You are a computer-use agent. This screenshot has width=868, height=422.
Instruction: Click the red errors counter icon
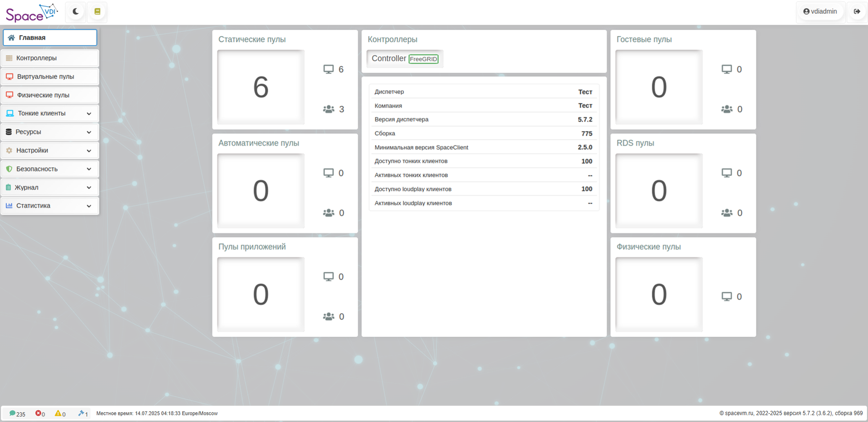pyautogui.click(x=38, y=413)
